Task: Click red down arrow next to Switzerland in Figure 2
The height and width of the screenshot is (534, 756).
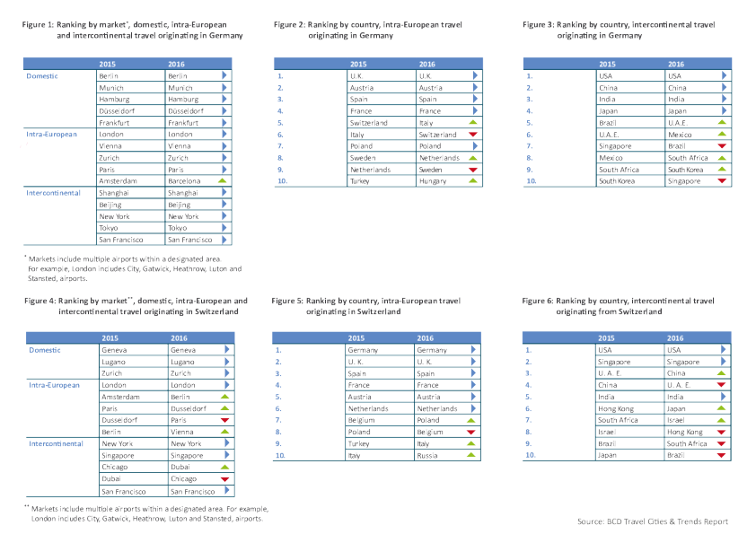Action: click(x=472, y=135)
